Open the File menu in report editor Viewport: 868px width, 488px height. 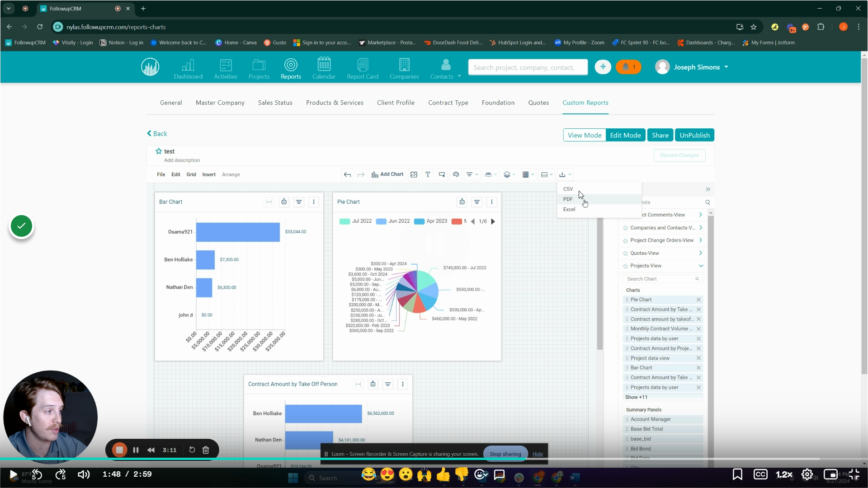coord(161,174)
